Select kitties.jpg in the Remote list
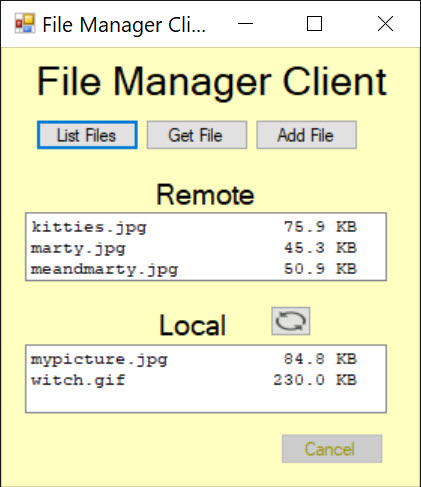Viewport: 421px width, 487px height. 206,227
